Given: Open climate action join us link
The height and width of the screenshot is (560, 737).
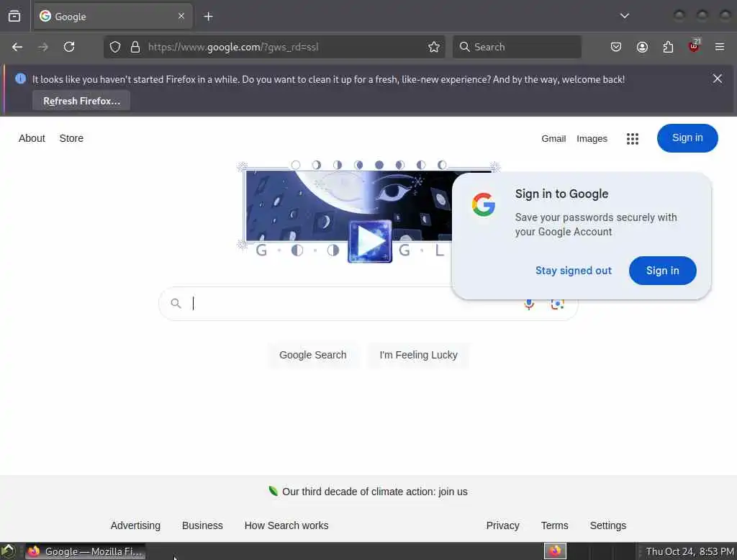Looking at the screenshot, I should [x=374, y=492].
